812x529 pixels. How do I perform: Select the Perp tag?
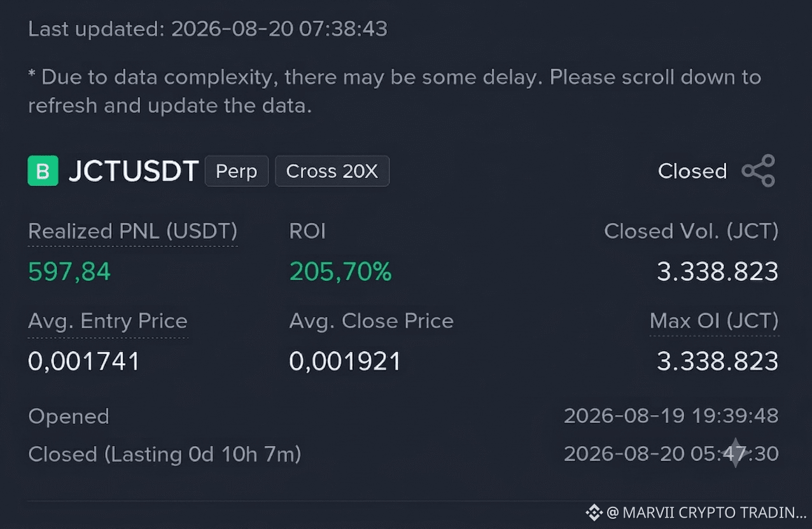(x=237, y=171)
